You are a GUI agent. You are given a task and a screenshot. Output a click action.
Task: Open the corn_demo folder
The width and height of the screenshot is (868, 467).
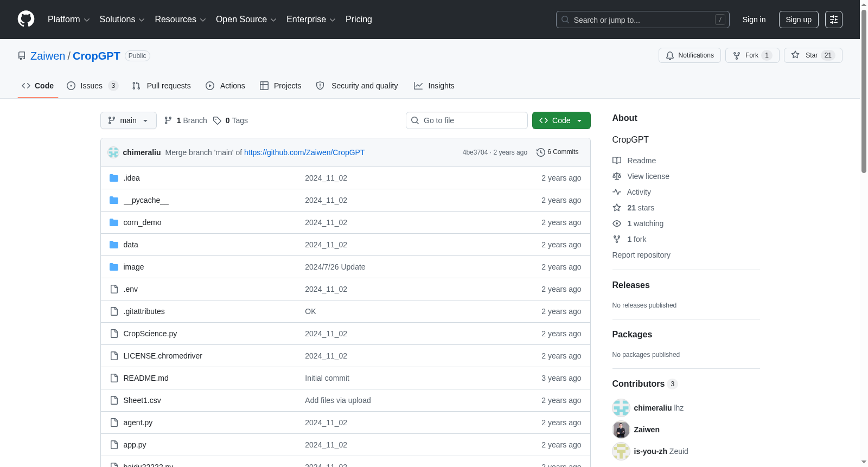tap(142, 222)
